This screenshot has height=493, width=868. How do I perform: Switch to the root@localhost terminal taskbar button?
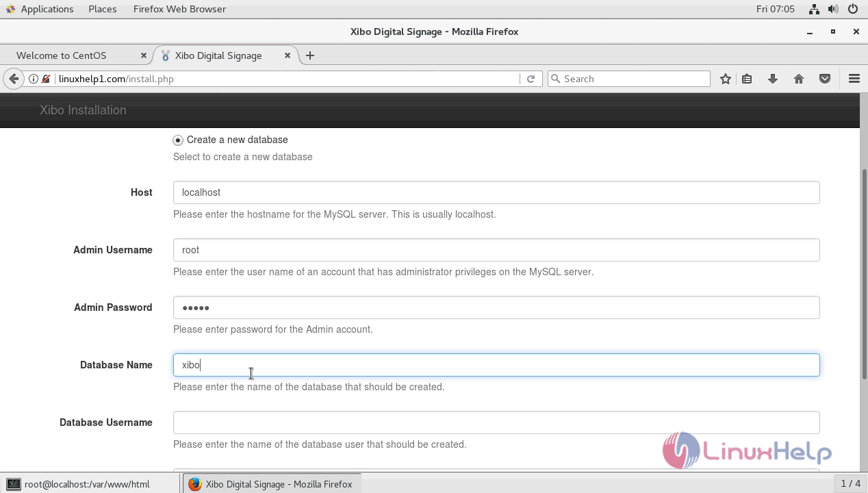pyautogui.click(x=90, y=484)
